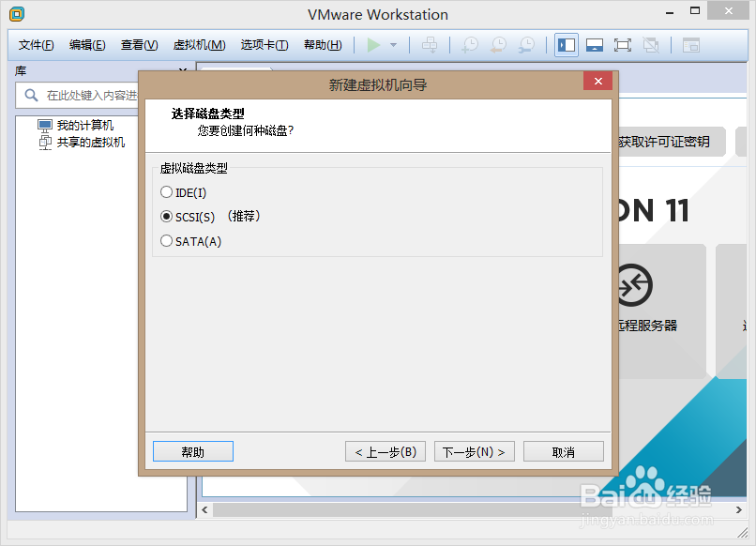This screenshot has height=546, width=756.
Task: Click the horizontal scrollbar track
Action: tap(472, 509)
